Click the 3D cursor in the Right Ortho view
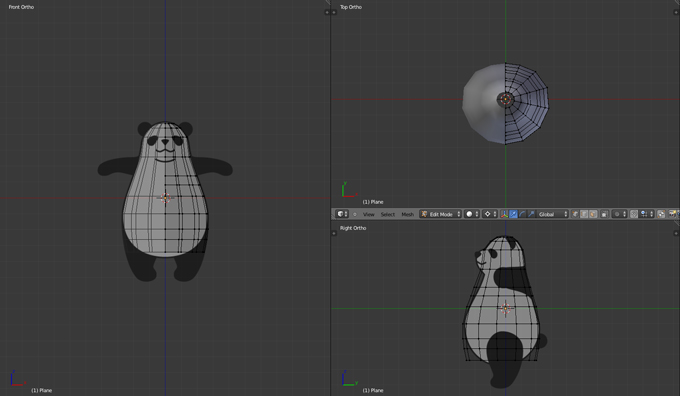The width and height of the screenshot is (680, 396). (505, 308)
